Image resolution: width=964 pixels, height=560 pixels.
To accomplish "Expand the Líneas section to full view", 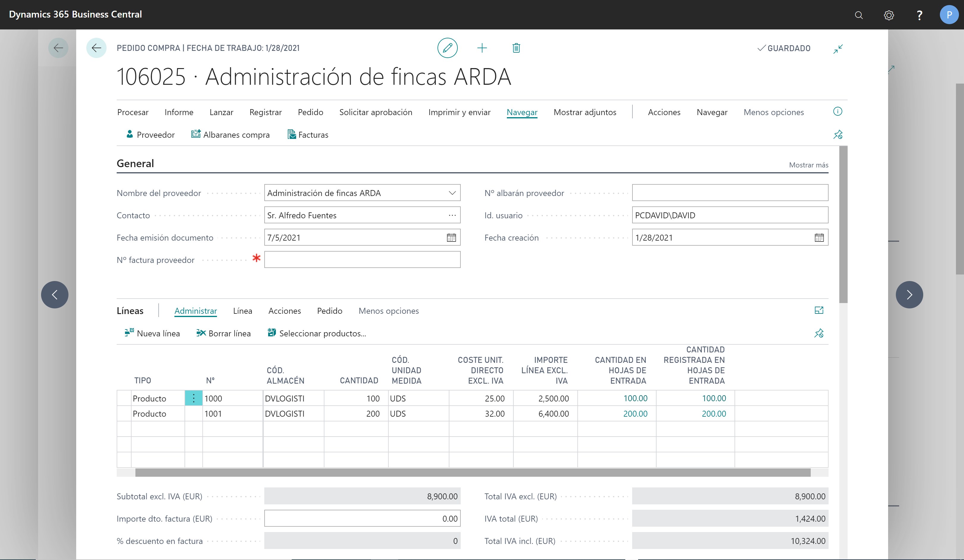I will [x=819, y=310].
